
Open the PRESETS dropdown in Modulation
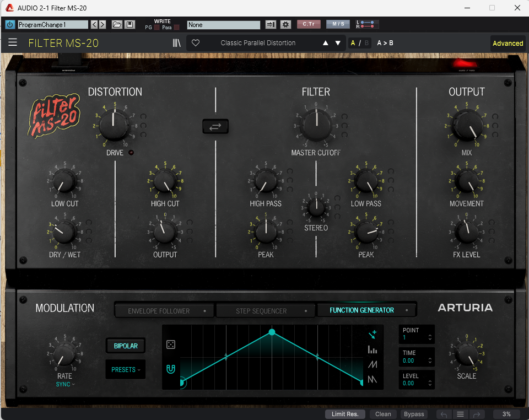126,370
